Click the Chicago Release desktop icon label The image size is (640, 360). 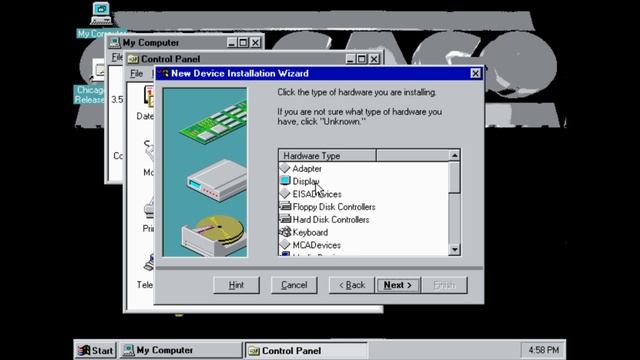tap(90, 95)
